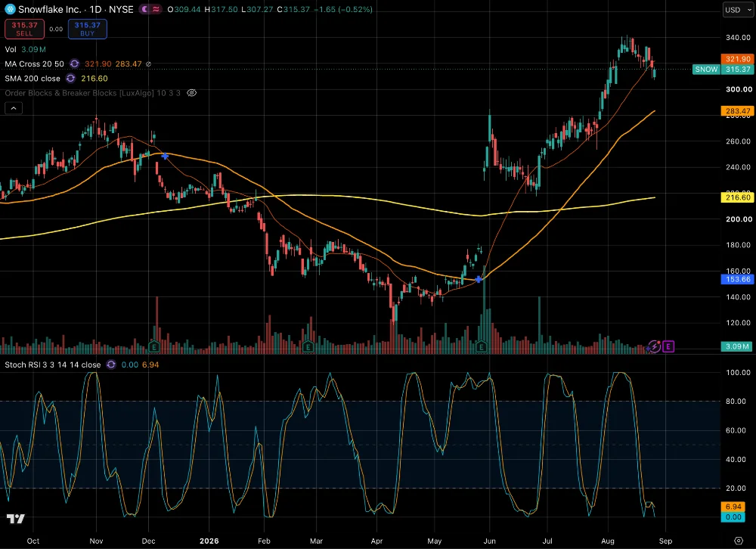Click the purple upcoming earnings E marker

668,346
